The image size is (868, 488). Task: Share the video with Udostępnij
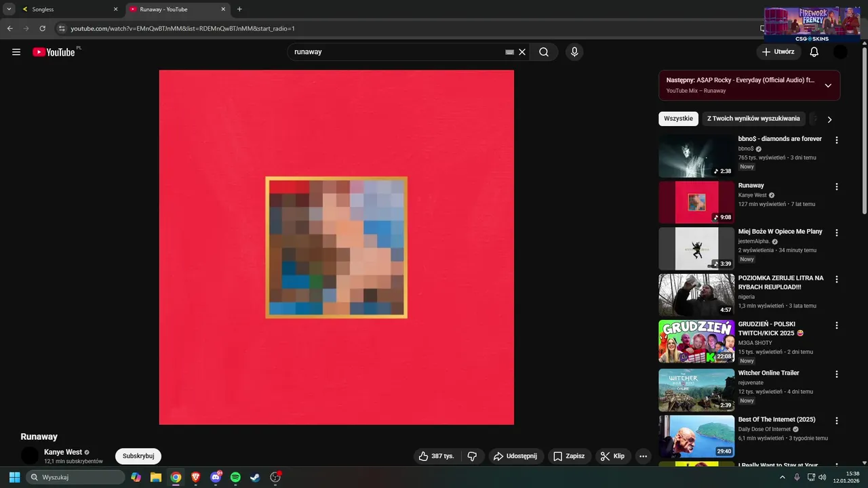pos(515,456)
